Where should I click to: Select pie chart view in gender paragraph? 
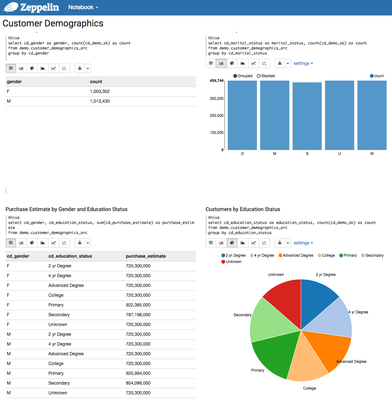tap(32, 68)
